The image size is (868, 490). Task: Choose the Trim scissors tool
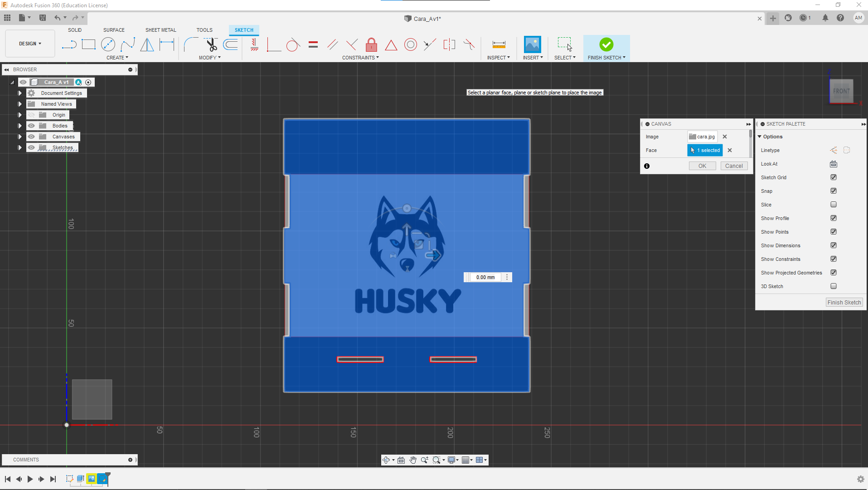tap(211, 44)
